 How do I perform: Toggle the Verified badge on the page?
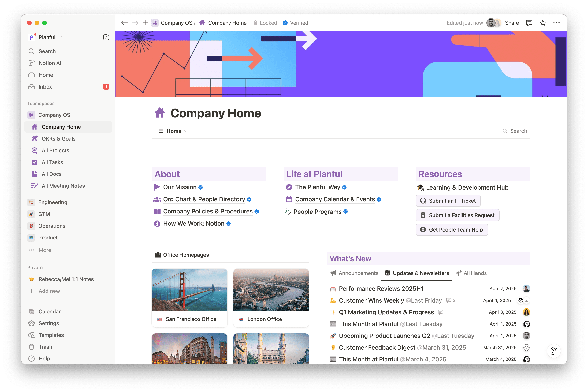pos(295,23)
